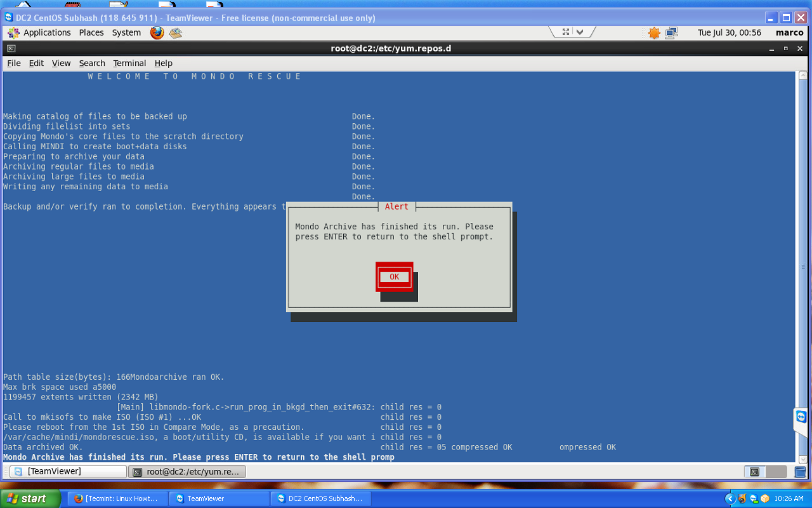Screen dimensions: 812x508
Task: Open the Applications menu
Action: click(x=40, y=32)
